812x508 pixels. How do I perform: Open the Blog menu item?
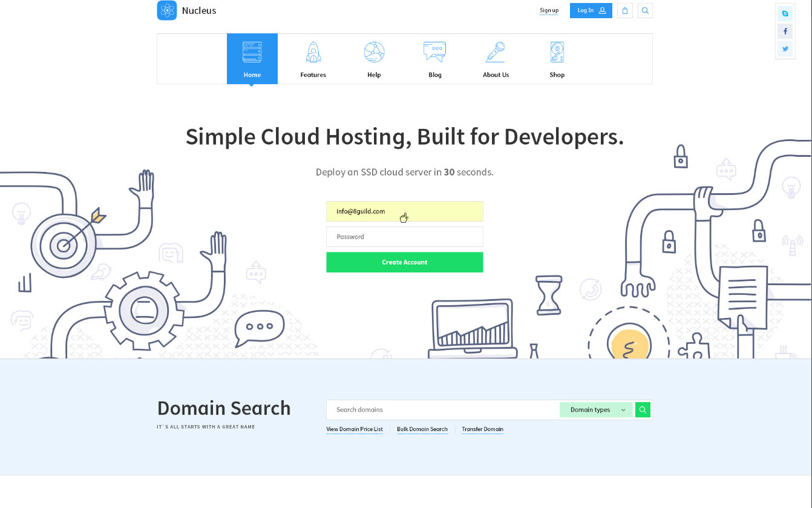coord(434,59)
